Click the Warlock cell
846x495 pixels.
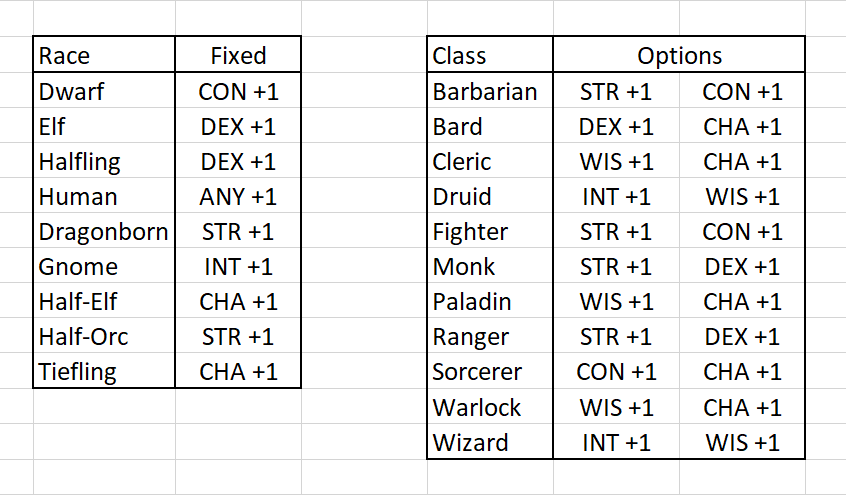point(490,407)
